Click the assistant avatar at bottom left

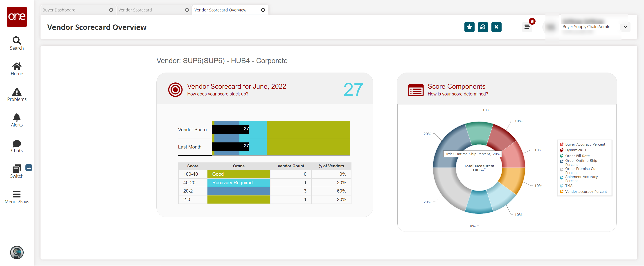[x=17, y=253]
